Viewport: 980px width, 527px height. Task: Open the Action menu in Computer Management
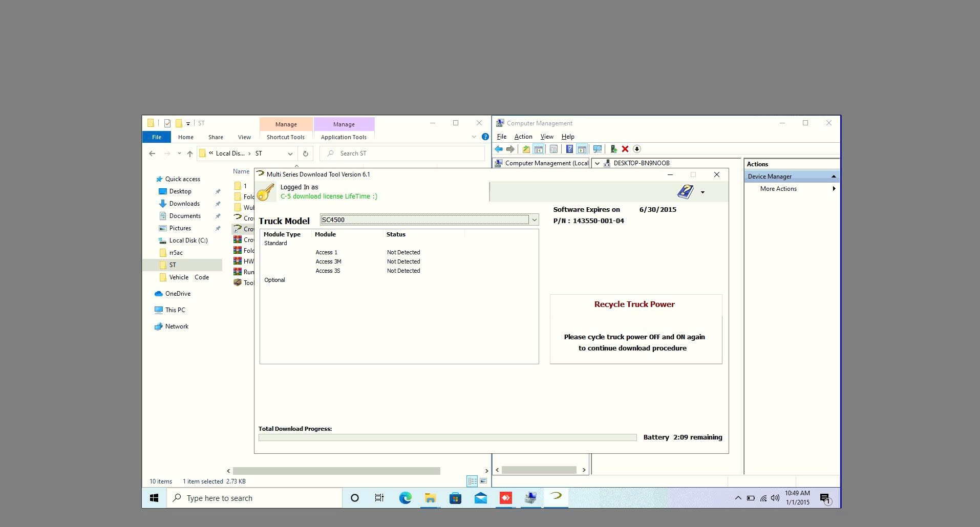[x=523, y=137]
